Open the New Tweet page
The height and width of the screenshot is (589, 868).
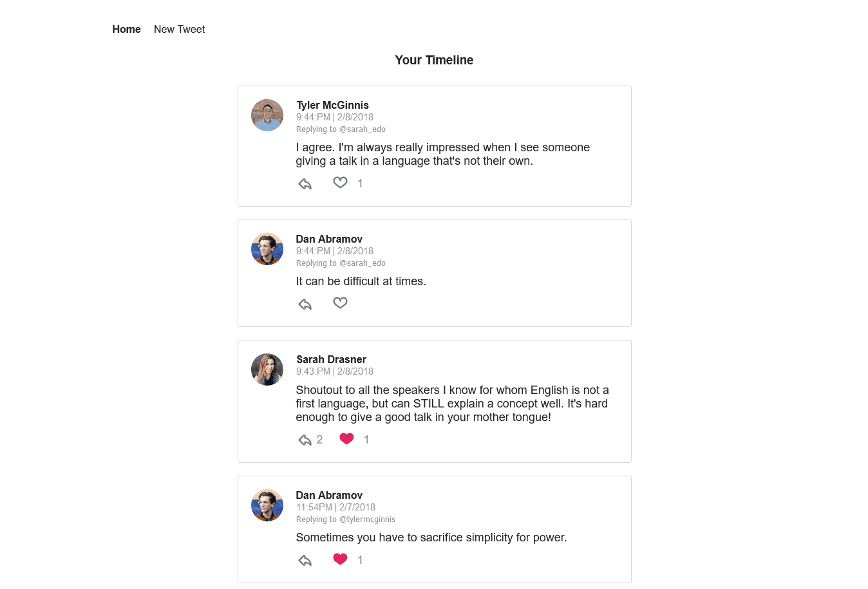(x=179, y=29)
